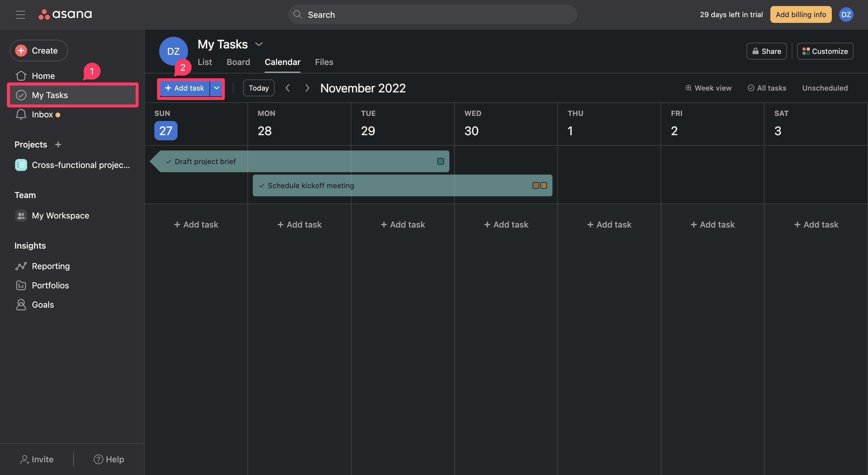The height and width of the screenshot is (475, 868).
Task: Open Home from the sidebar
Action: click(43, 76)
